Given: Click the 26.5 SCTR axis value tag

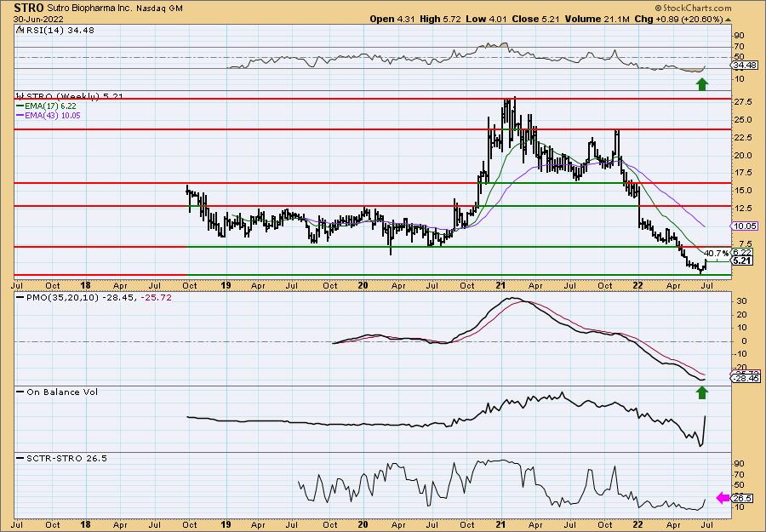Looking at the screenshot, I should click(743, 498).
